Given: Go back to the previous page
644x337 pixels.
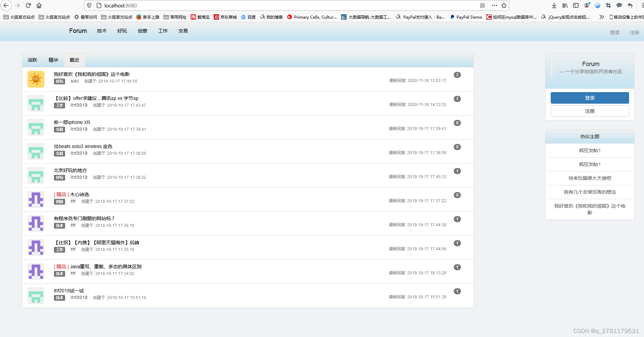Looking at the screenshot, I should pos(6,5).
